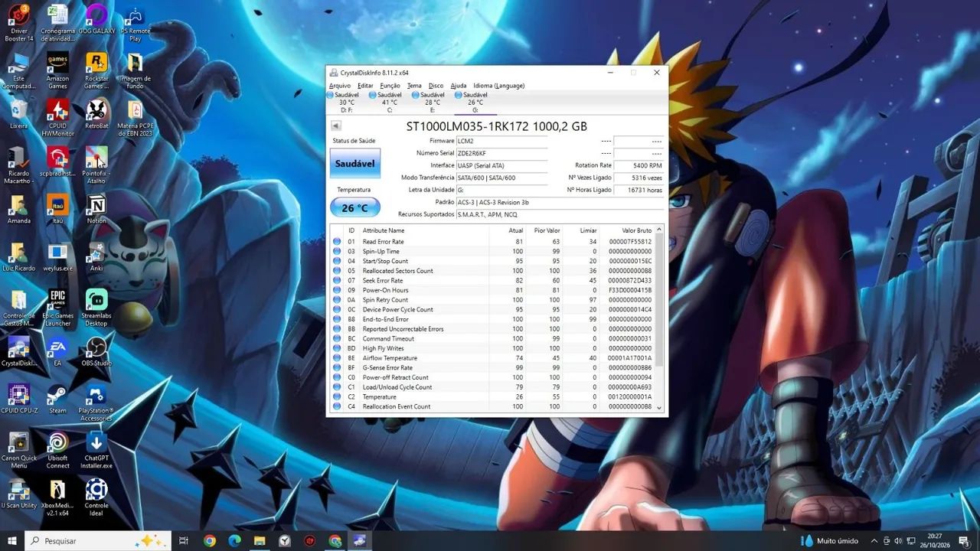Open the OBS Studio desktop icon

96,351
